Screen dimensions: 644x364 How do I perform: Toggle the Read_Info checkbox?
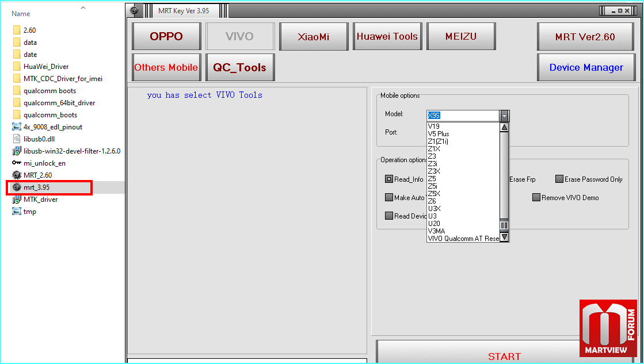point(388,179)
